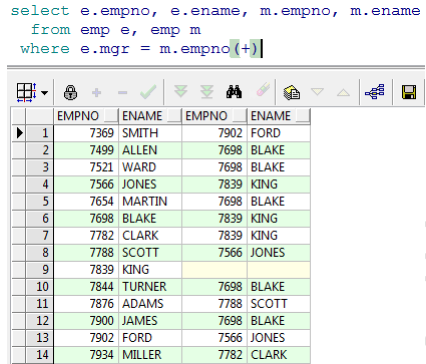Click the MARTIN cell
The height and width of the screenshot is (364, 426).
pyautogui.click(x=150, y=201)
